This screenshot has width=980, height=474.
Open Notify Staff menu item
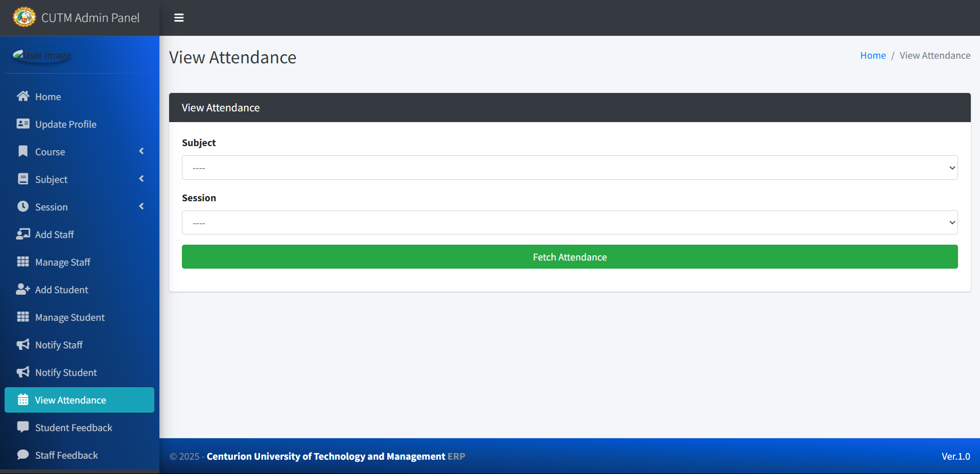[x=79, y=345]
